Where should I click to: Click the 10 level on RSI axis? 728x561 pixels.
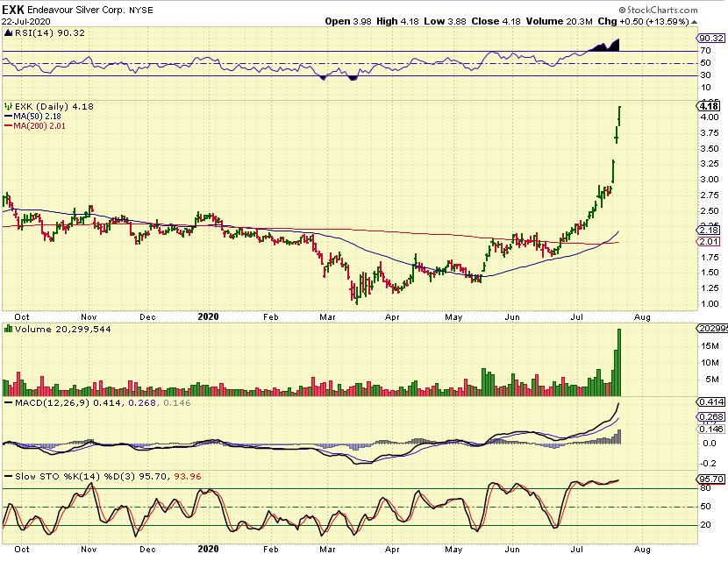coord(706,88)
